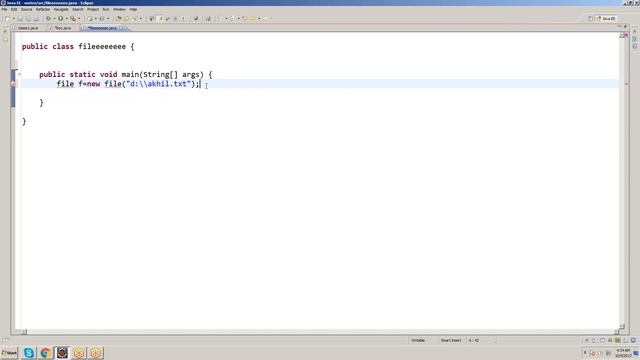Click the green Run toolbar icon
The height and width of the screenshot is (360, 640).
[x=60, y=18]
